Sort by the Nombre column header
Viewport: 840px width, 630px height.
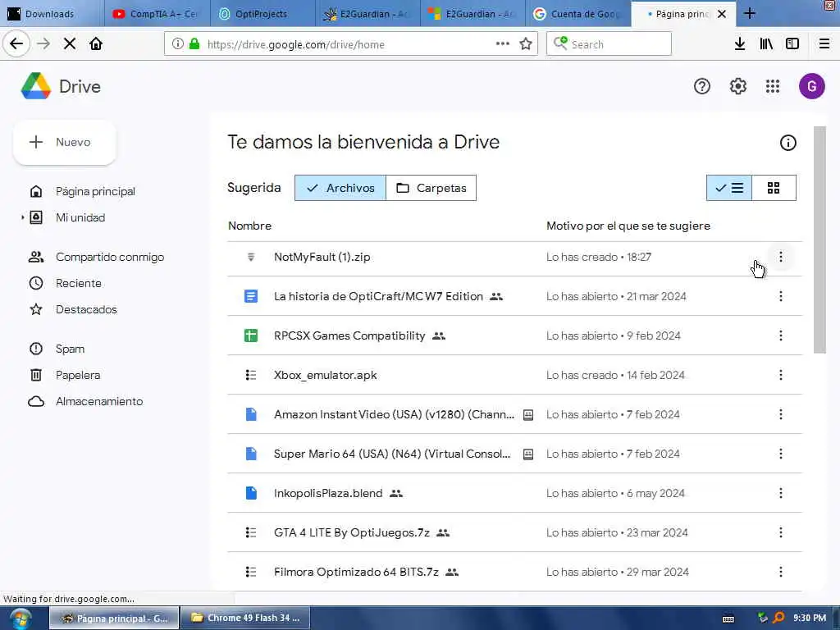249,226
